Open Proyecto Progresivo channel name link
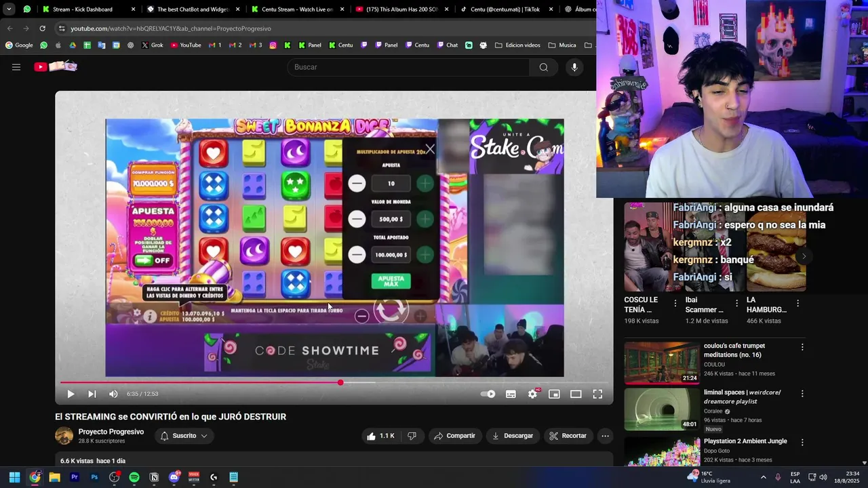 pos(111,432)
